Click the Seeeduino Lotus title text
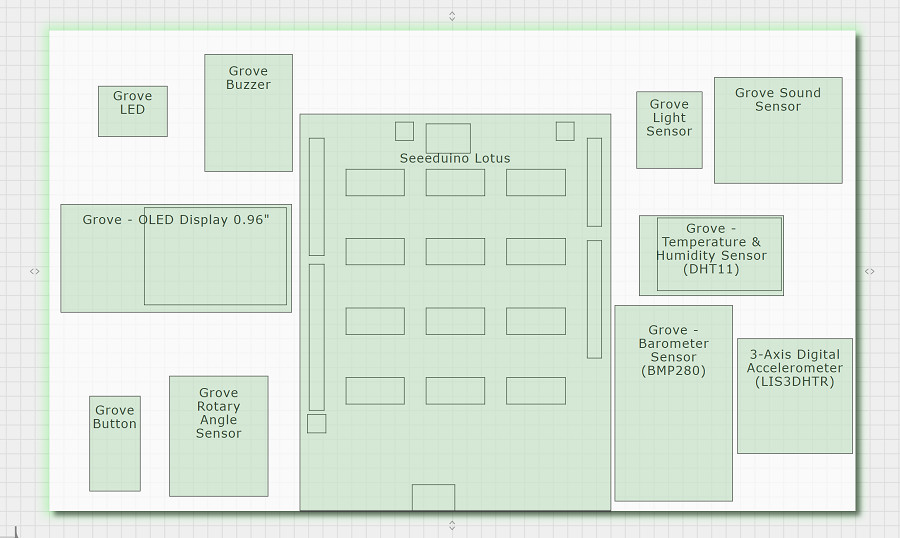 [455, 158]
